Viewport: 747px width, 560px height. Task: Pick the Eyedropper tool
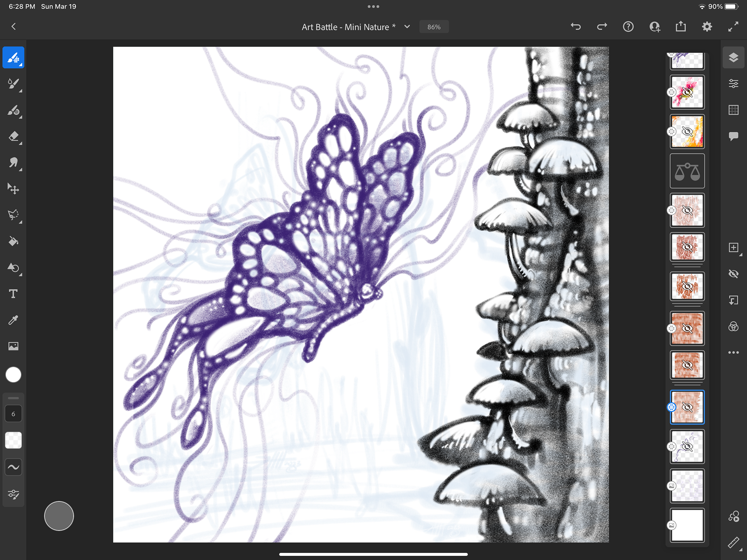tap(13, 320)
